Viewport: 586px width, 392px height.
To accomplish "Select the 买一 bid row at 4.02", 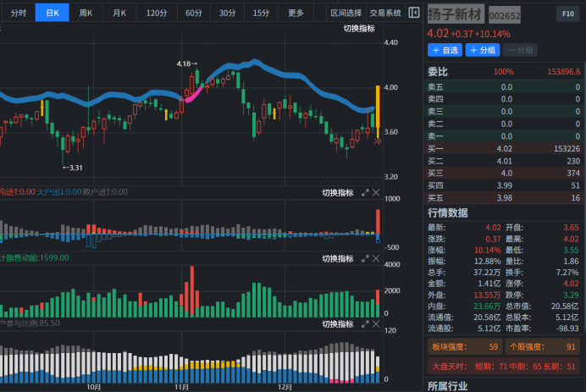I will (x=506, y=148).
